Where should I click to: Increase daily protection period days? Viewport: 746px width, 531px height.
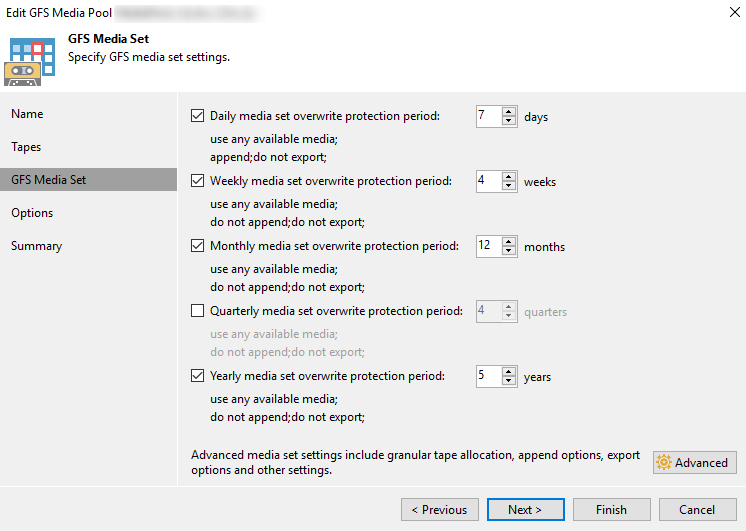tap(509, 111)
